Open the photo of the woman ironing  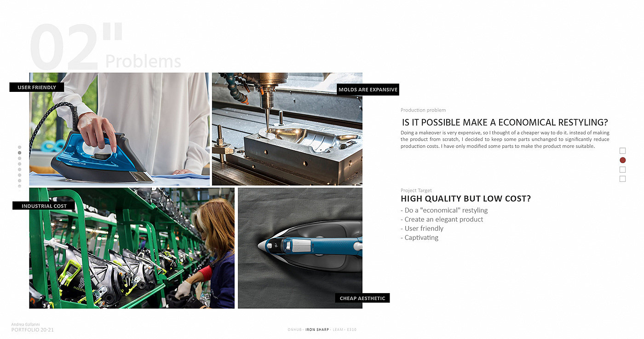120,129
